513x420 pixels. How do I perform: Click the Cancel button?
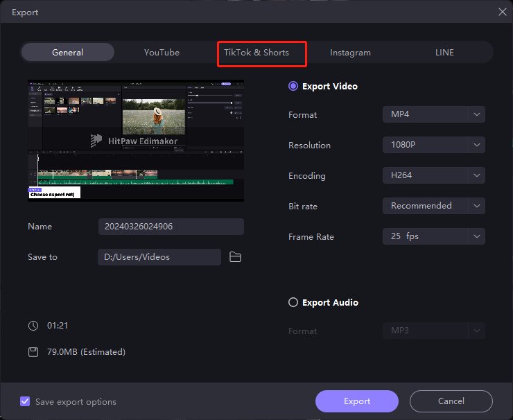coord(451,401)
